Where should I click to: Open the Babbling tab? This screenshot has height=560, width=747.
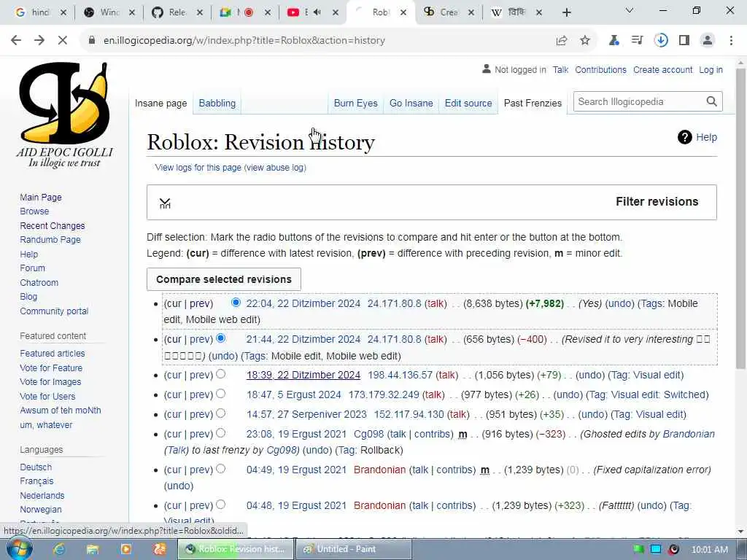tap(217, 103)
